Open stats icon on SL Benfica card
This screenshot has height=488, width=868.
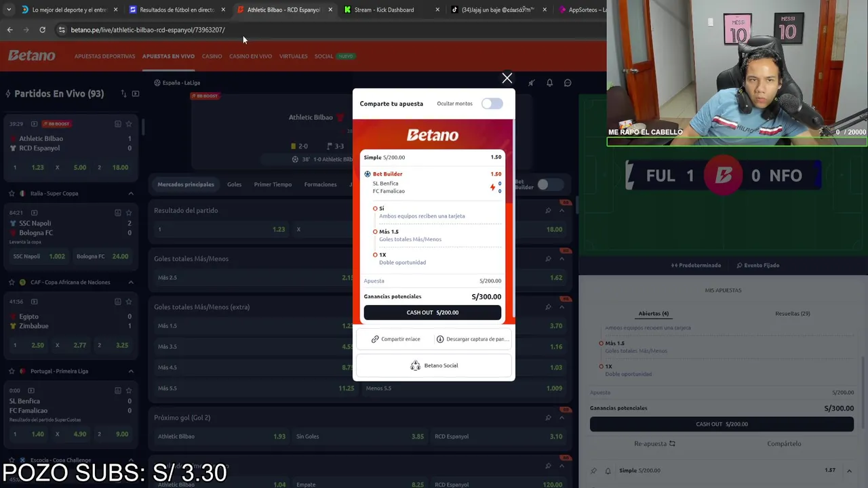pos(117,390)
